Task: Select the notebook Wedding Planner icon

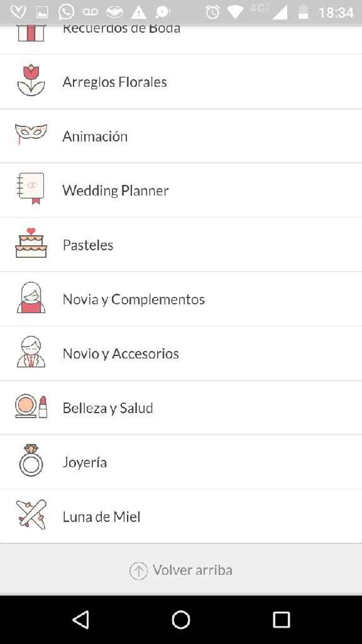Action: tap(31, 189)
